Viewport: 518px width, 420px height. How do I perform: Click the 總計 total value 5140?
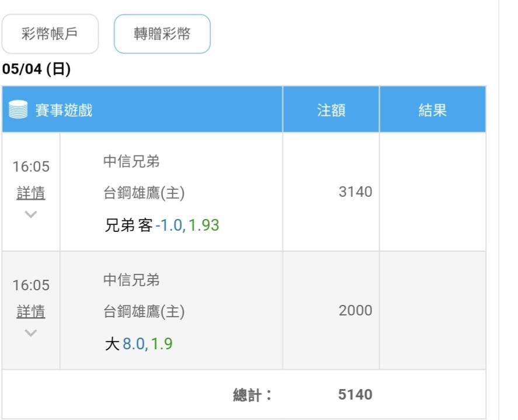pyautogui.click(x=355, y=395)
